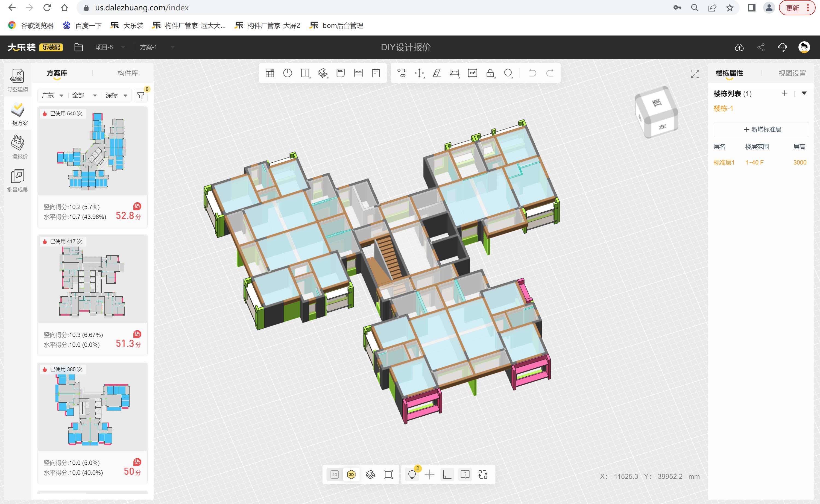Click the share icon in header

761,47
